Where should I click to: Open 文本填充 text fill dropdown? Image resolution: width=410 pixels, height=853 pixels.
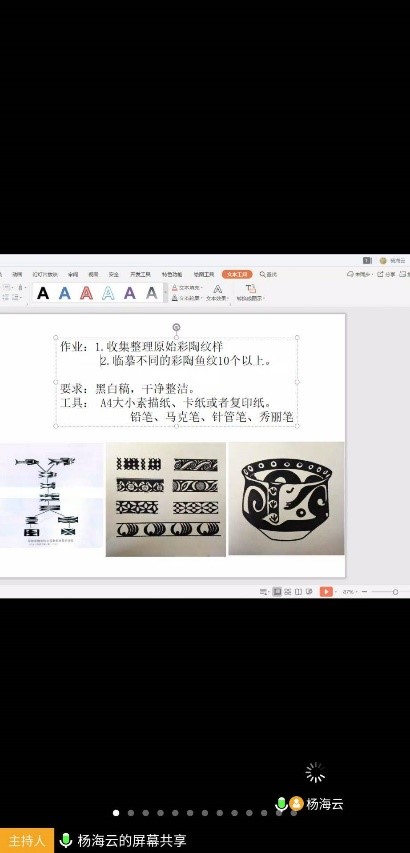pos(187,287)
